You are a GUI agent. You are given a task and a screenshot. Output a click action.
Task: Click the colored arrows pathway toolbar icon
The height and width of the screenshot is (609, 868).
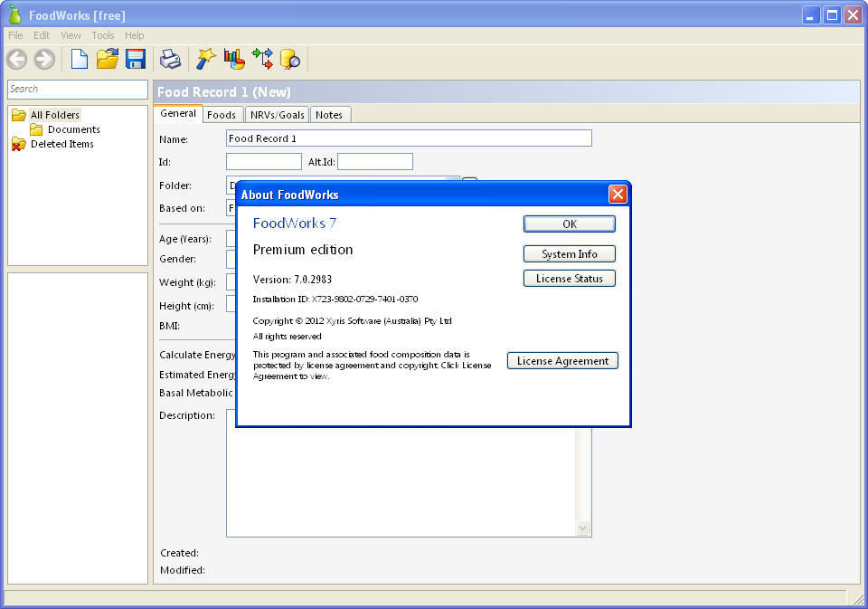(263, 58)
